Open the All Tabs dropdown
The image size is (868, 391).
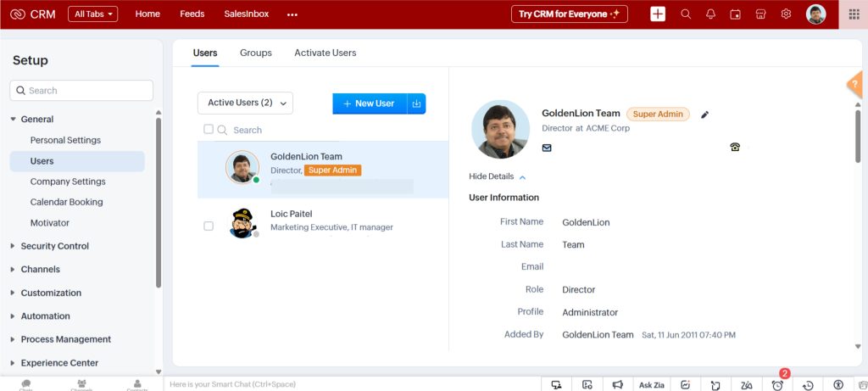tap(92, 14)
